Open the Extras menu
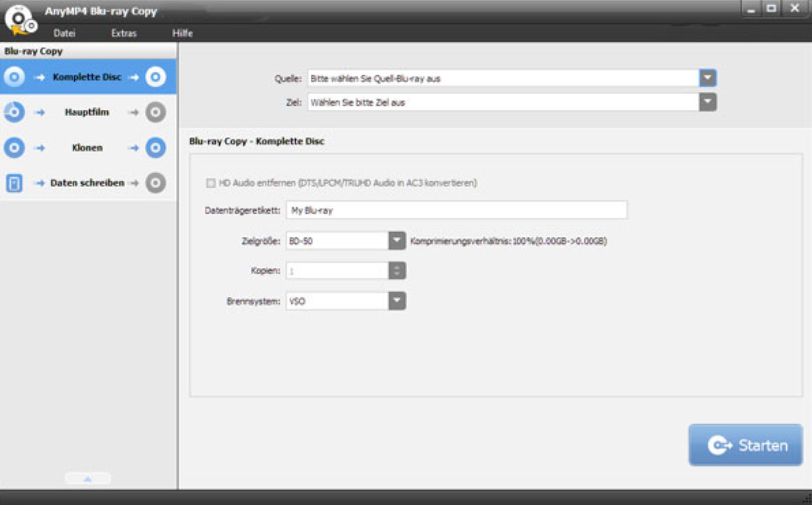Screen dimensions: 812x505 coord(124,33)
